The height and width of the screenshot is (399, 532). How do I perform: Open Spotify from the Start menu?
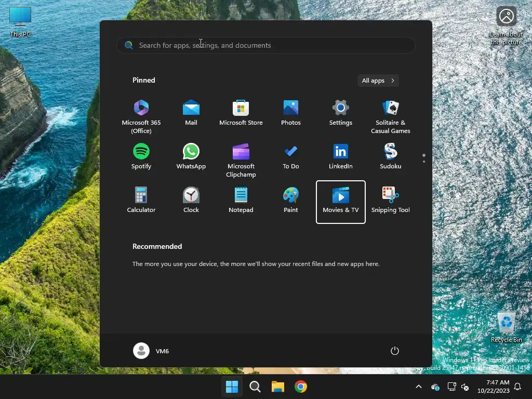click(x=141, y=156)
